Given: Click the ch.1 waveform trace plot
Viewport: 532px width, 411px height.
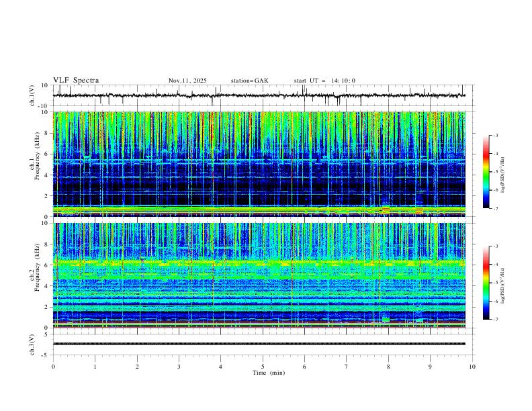Looking at the screenshot, I should 259,95.
